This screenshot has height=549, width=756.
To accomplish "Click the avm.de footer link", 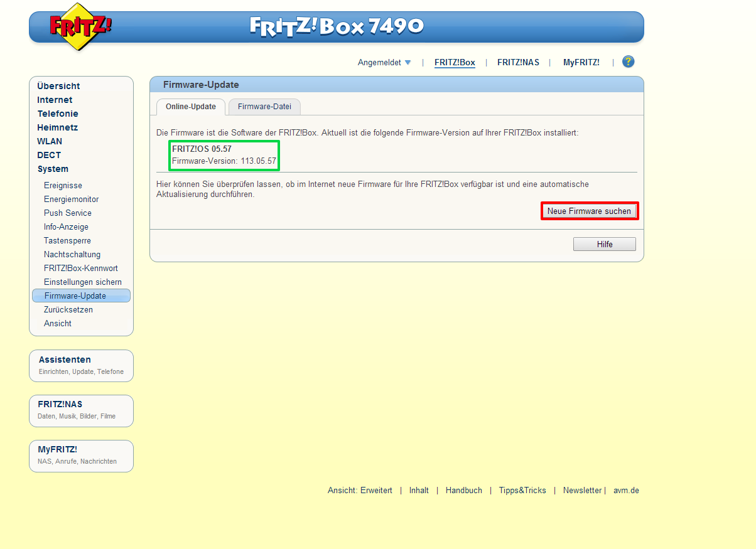I will 626,491.
